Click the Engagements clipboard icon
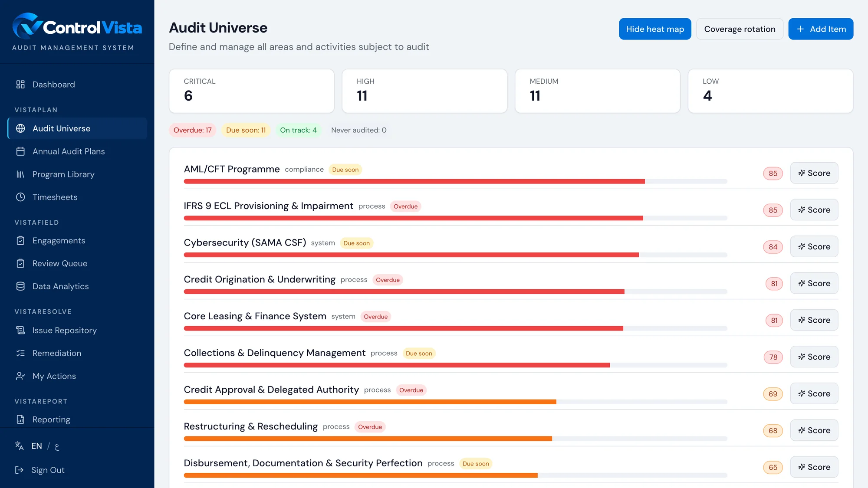This screenshot has height=488, width=868. pos(20,241)
